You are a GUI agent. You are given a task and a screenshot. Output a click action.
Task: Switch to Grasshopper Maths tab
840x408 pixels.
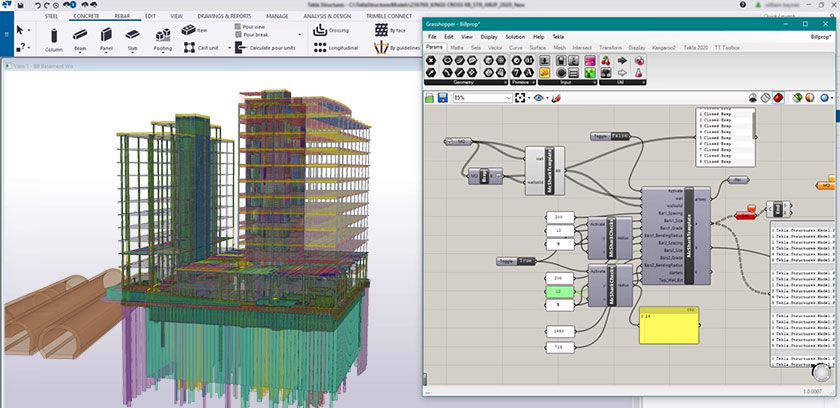(x=457, y=48)
